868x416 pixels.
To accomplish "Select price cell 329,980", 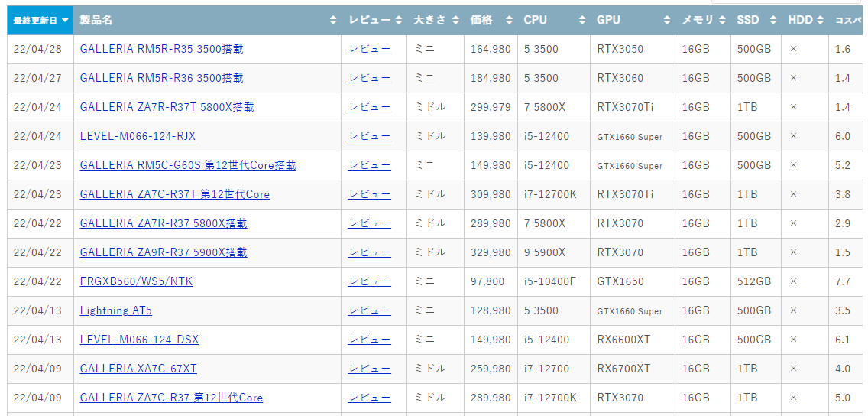I will pos(491,252).
